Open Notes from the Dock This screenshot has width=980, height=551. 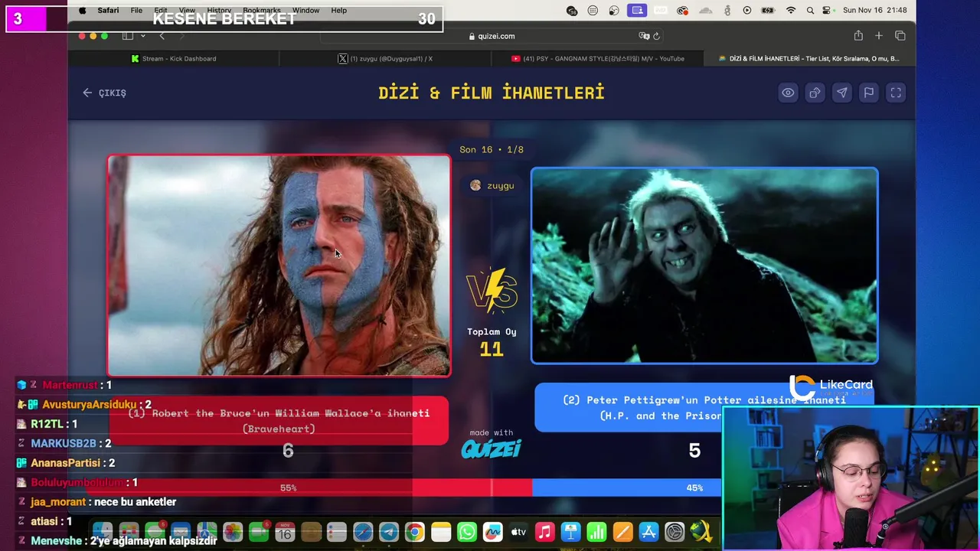point(441,531)
